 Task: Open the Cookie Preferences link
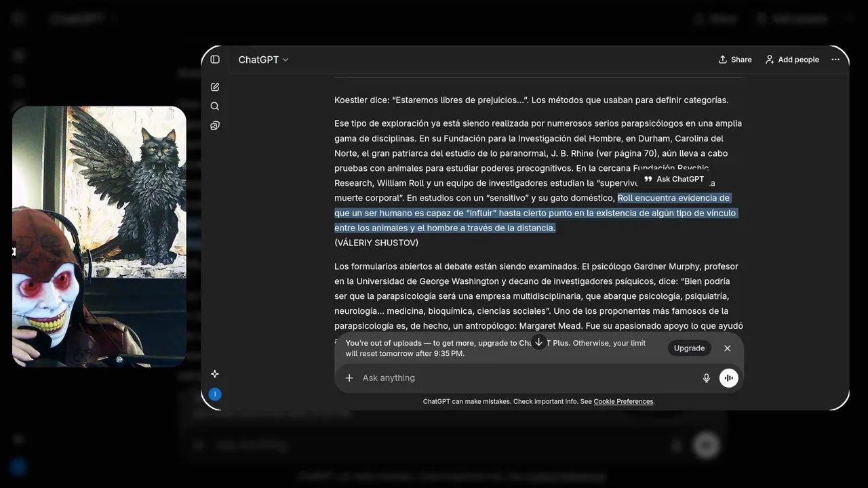pyautogui.click(x=623, y=401)
